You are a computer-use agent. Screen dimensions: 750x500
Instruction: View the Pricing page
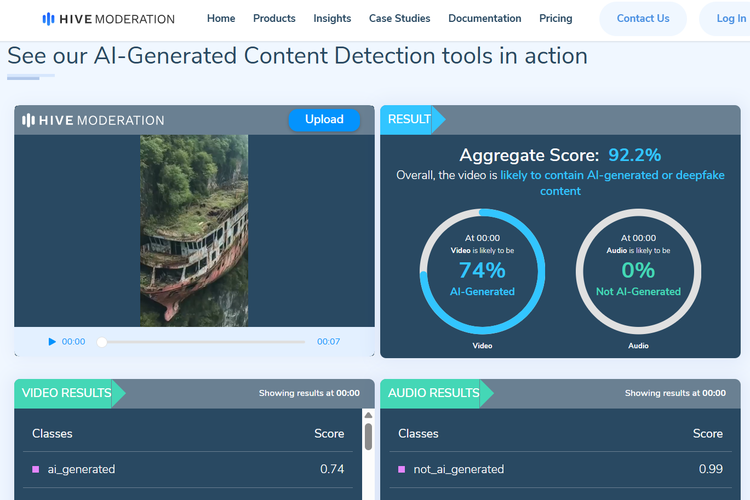tap(556, 19)
